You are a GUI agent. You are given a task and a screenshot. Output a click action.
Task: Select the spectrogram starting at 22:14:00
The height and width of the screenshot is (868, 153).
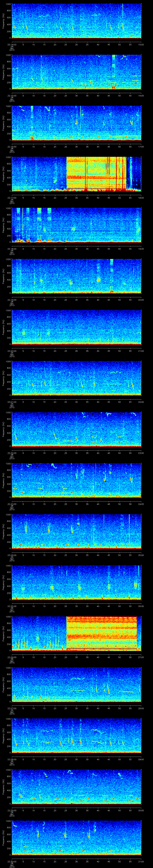pos(76,21)
